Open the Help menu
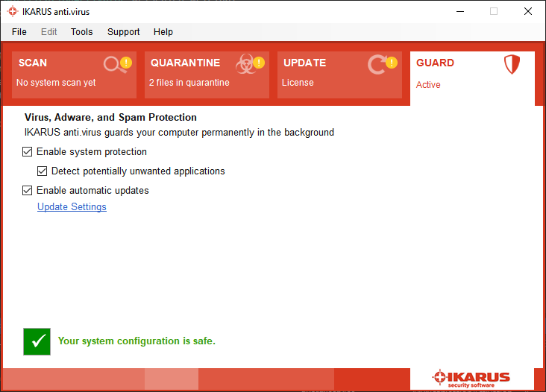 coord(163,32)
